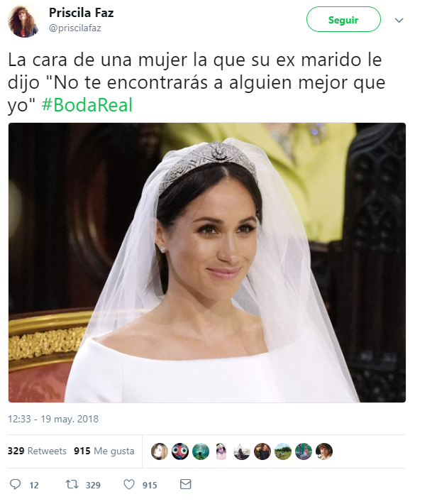Click the green park landscape avatar

(x=282, y=451)
